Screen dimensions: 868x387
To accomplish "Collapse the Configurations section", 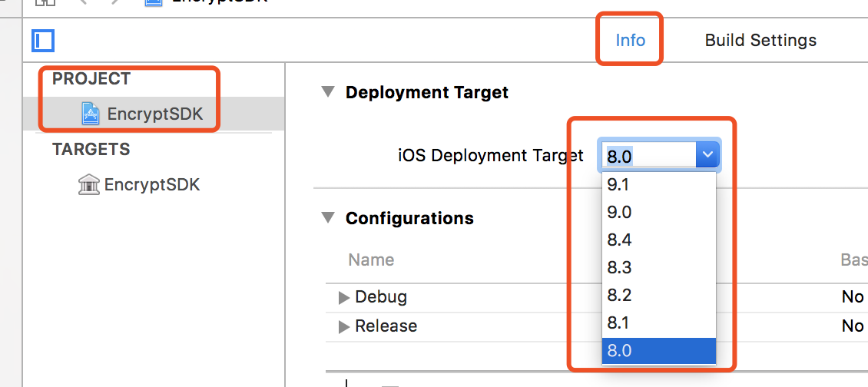I will point(329,218).
